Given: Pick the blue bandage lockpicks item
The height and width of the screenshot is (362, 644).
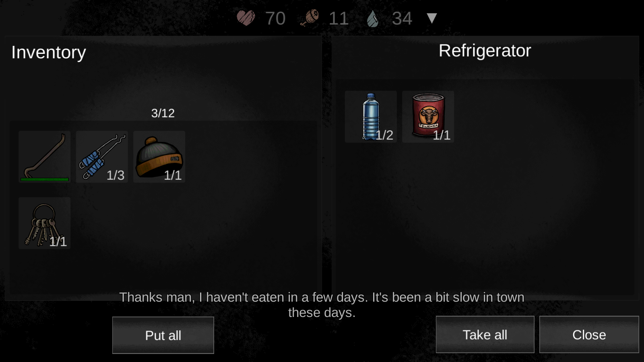Looking at the screenshot, I should (102, 156).
